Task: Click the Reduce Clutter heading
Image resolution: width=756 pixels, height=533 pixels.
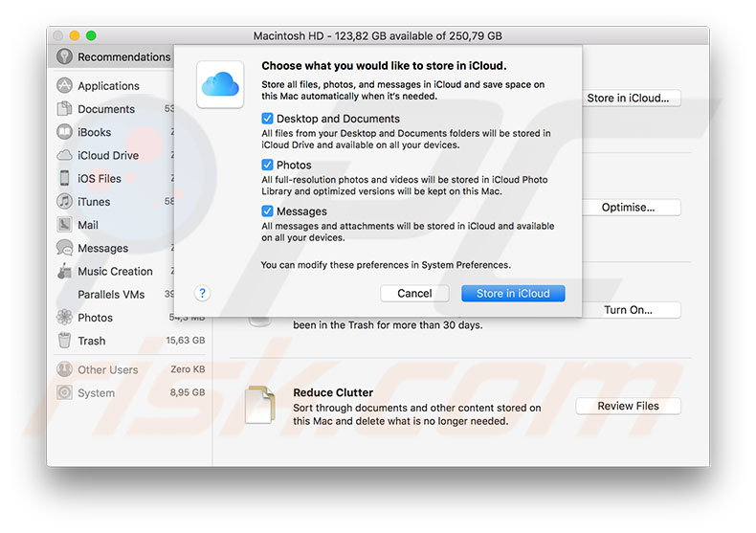Action: [x=333, y=392]
